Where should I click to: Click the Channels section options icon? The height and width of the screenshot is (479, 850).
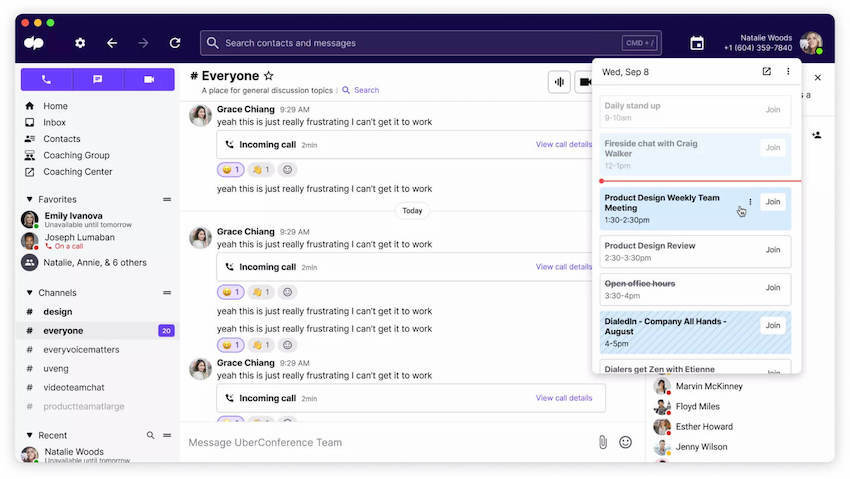(x=167, y=293)
